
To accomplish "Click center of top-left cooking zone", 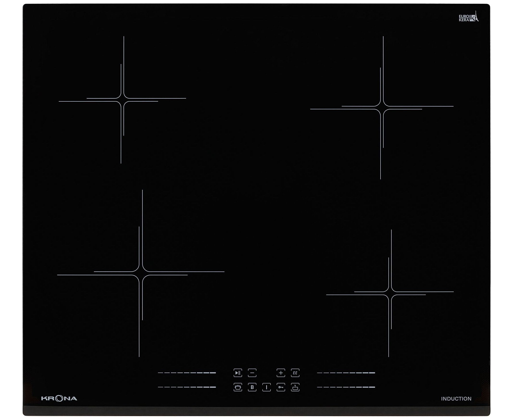I will coord(122,100).
